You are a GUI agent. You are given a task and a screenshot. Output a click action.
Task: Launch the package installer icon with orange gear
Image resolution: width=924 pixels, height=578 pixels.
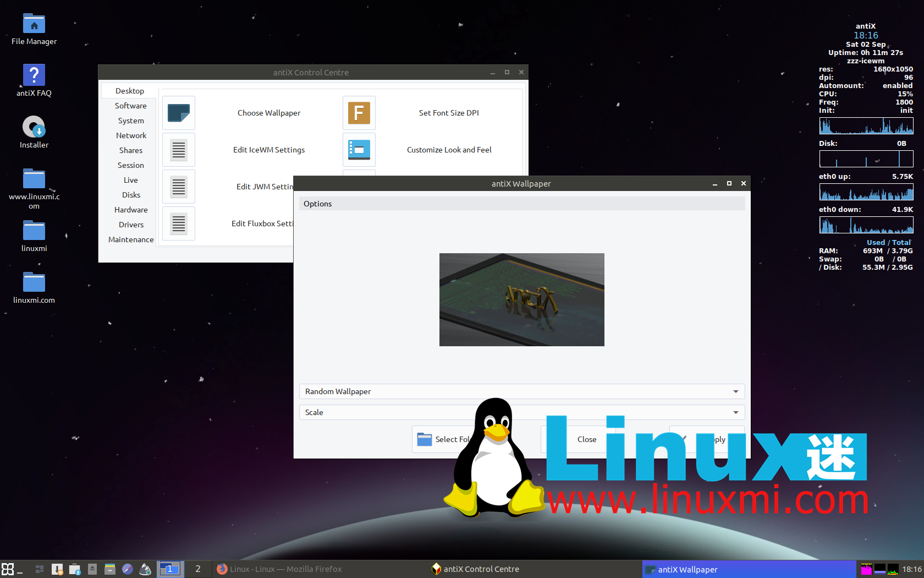click(57, 569)
